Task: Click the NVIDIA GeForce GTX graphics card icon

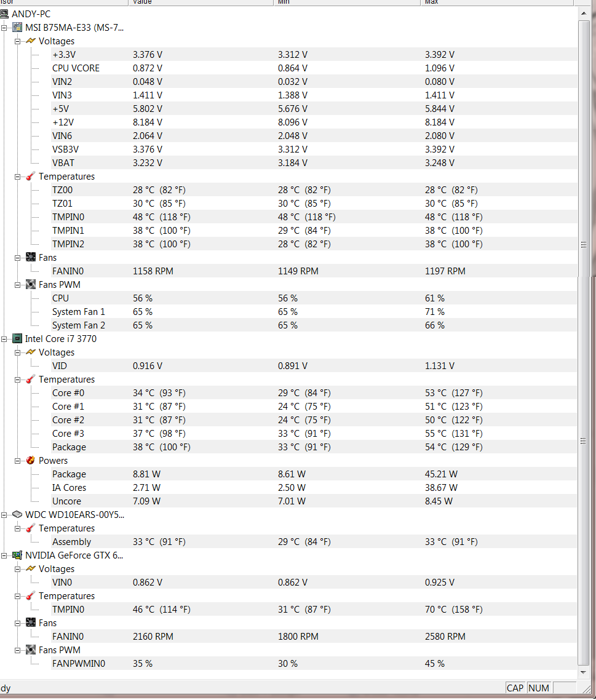Action: coord(17,555)
